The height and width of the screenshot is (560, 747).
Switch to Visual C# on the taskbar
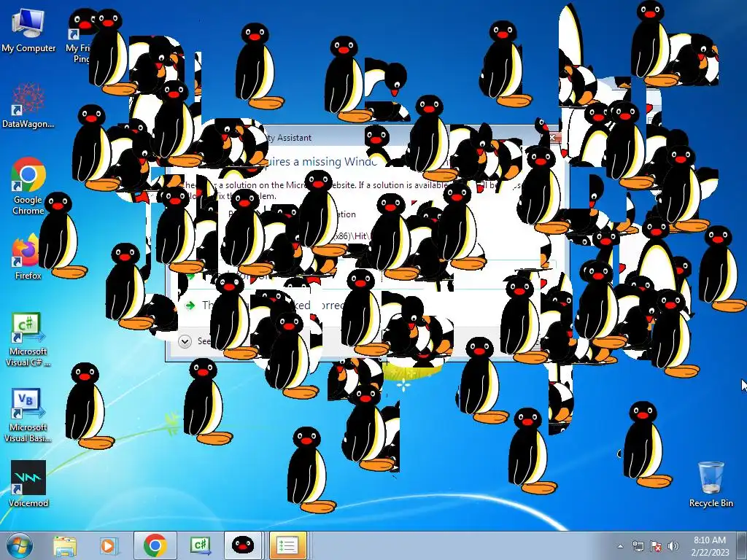(x=201, y=545)
